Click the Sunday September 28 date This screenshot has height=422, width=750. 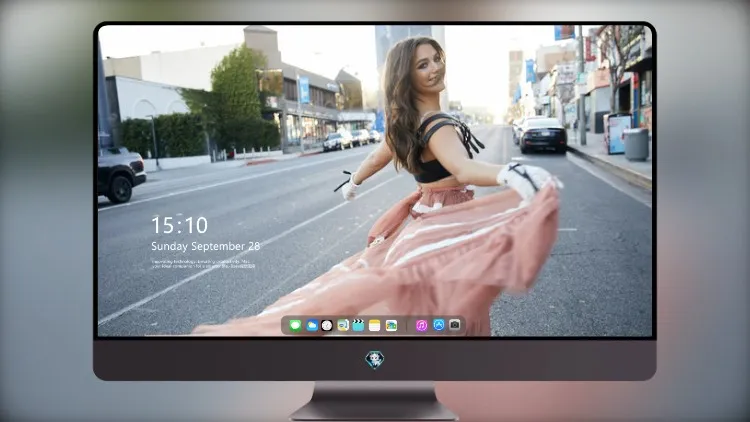coord(206,246)
